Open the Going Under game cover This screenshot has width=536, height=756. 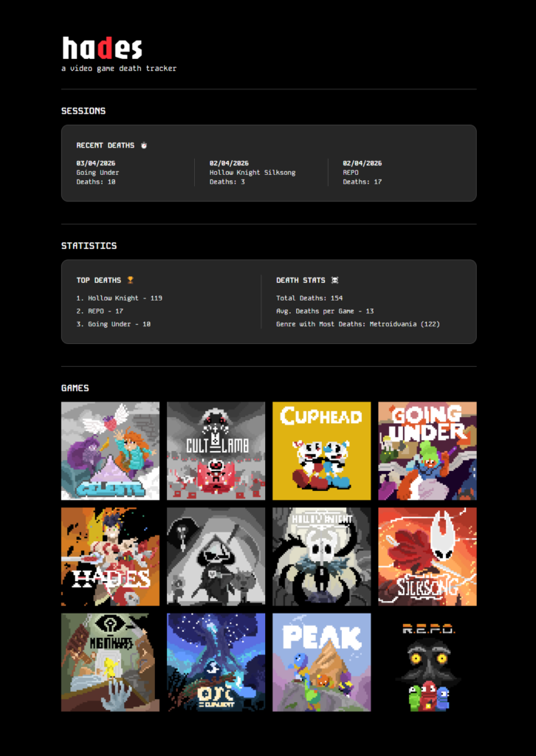(x=427, y=450)
